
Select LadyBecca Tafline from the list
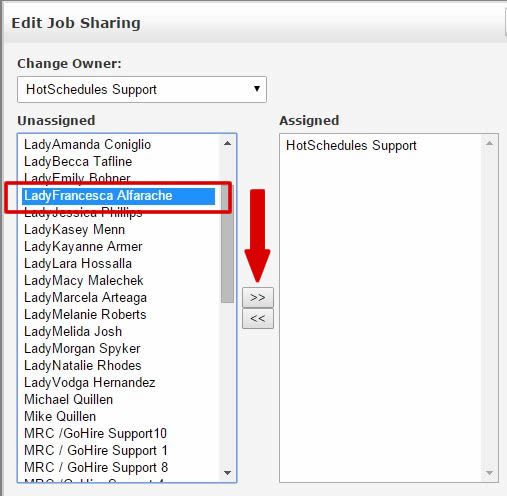coord(78,162)
